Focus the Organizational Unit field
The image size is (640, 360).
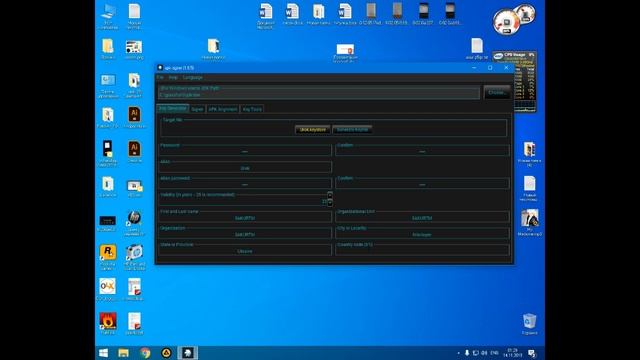point(422,218)
